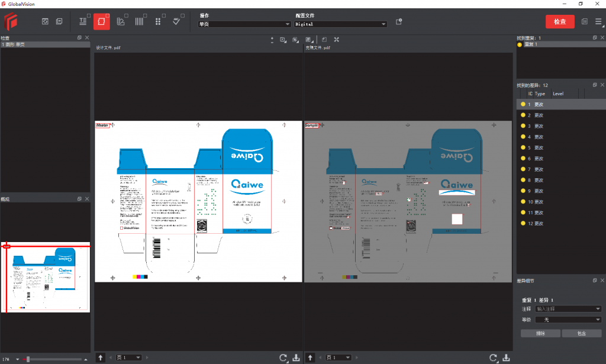Select the '1 图形 单页' inspection row
The image size is (606, 364).
[45, 44]
